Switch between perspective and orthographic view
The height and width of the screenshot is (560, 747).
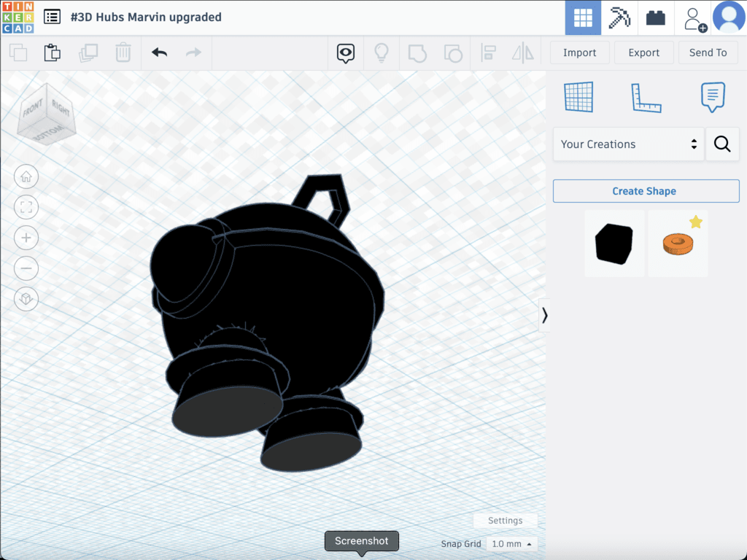[26, 298]
